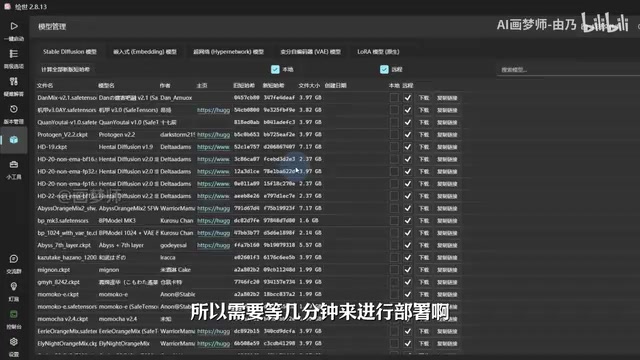This screenshot has width=640, height=360.
Task: Open homepage link for bp_mk3.safetensors row
Action: (x=213, y=221)
